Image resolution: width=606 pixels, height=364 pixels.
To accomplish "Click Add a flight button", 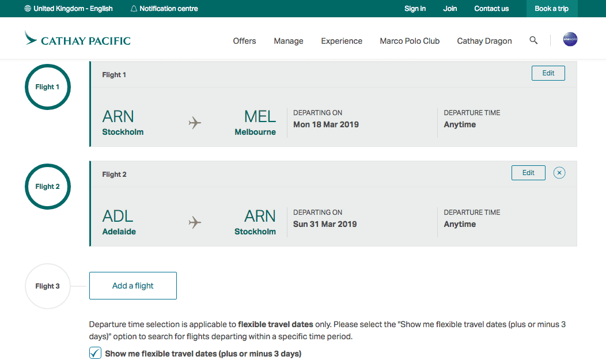I will 133,286.
